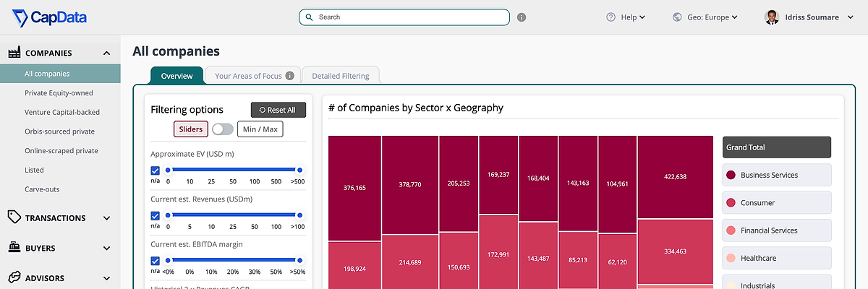
Task: Click the Business Services color swatch
Action: point(731,175)
